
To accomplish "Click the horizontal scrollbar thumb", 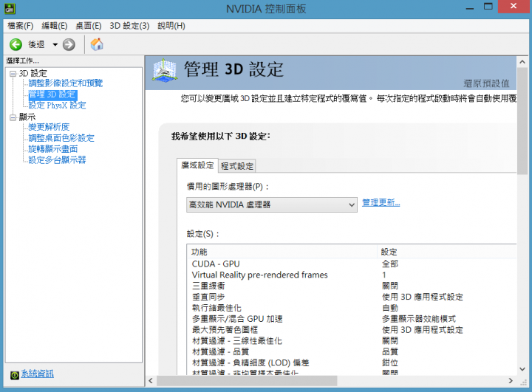I will click(246, 381).
